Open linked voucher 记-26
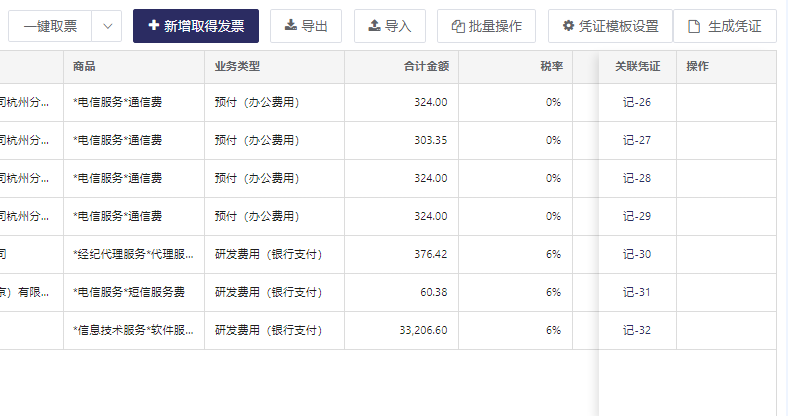The width and height of the screenshot is (788, 416). (637, 102)
